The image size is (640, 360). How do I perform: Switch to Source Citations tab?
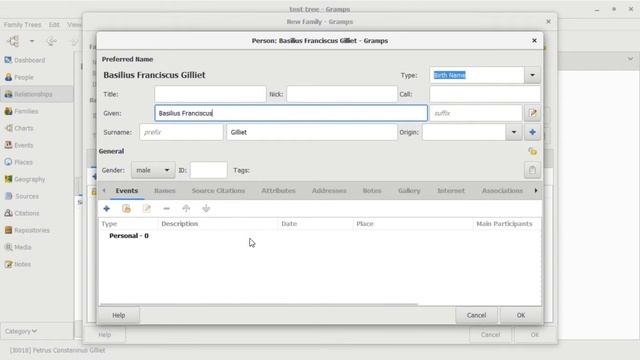(x=218, y=191)
